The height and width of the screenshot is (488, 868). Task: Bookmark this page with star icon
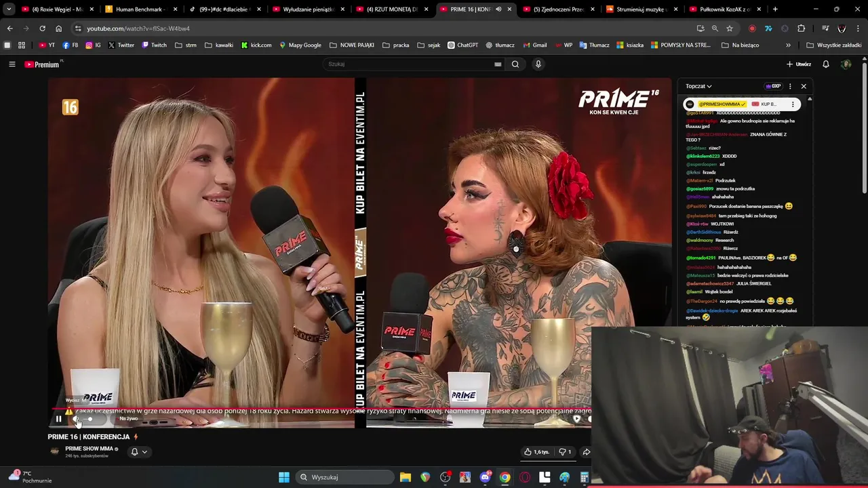pyautogui.click(x=730, y=28)
